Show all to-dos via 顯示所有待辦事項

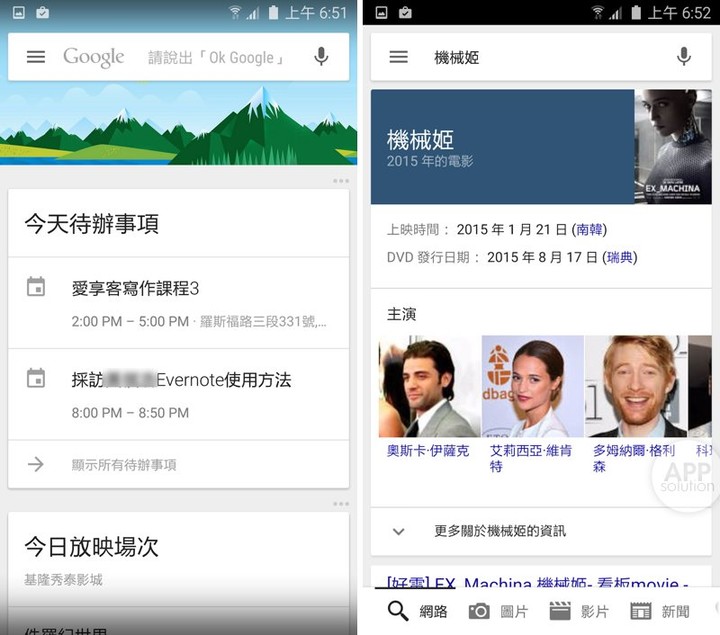pos(124,464)
